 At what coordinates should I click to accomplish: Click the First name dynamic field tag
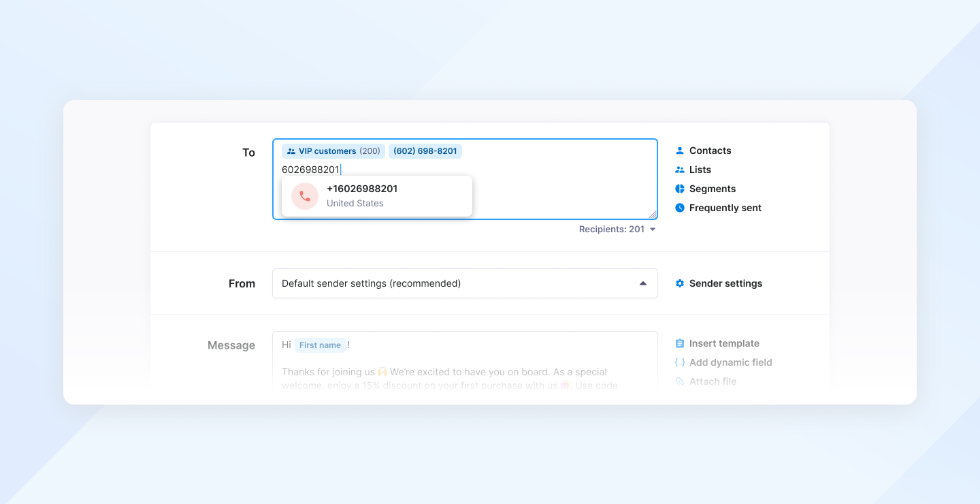[x=320, y=345]
